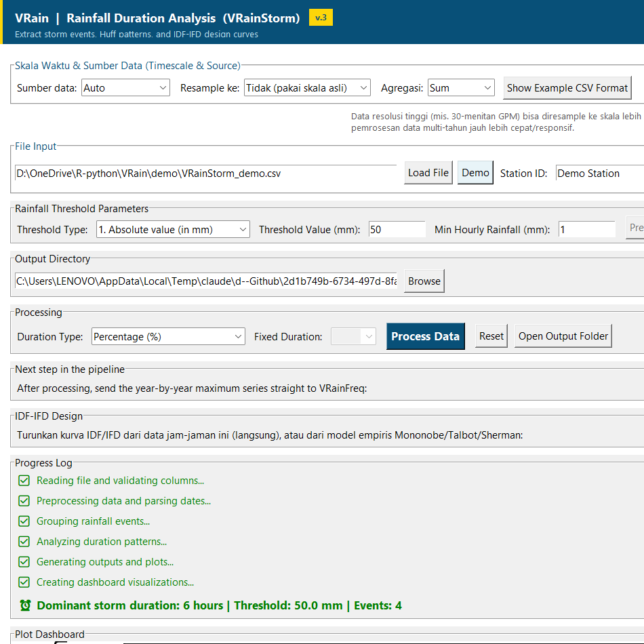Image resolution: width=644 pixels, height=644 pixels.
Task: Click the 'File Input' section label
Action: click(36, 146)
